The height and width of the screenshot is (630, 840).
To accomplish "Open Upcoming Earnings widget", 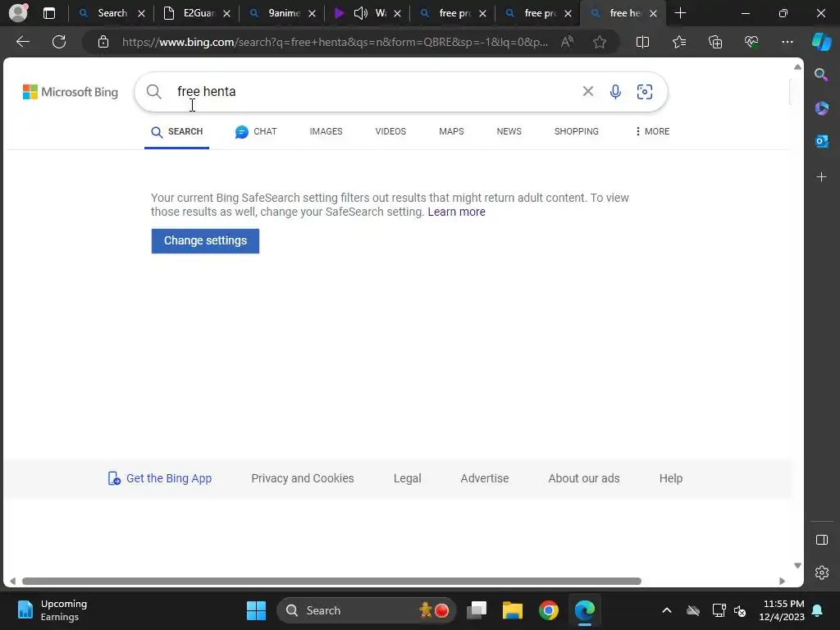I will point(52,610).
